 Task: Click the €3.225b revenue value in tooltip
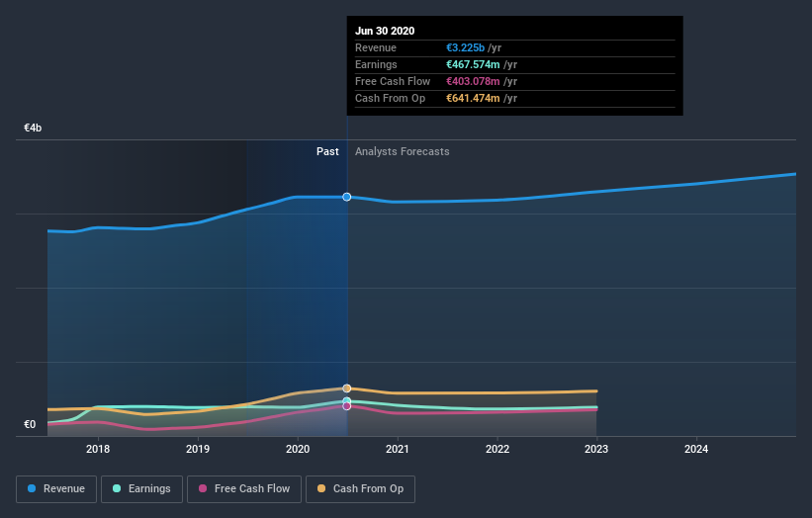(x=466, y=47)
